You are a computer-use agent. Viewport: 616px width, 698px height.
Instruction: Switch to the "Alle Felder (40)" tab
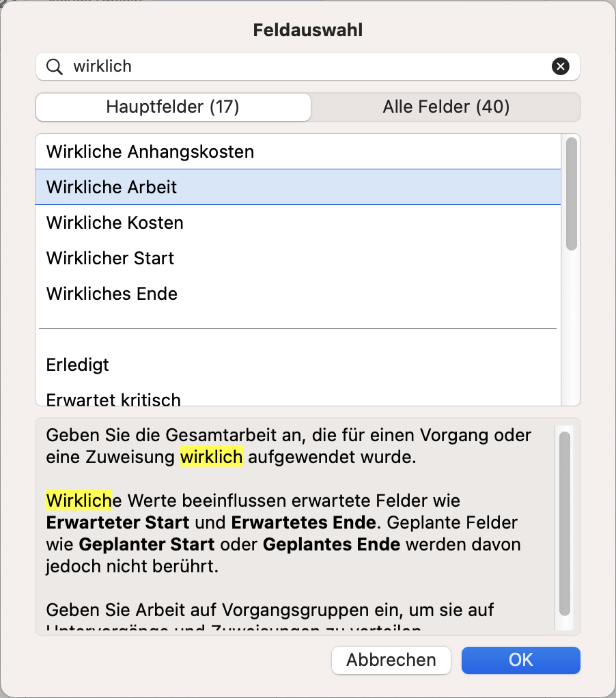[445, 107]
